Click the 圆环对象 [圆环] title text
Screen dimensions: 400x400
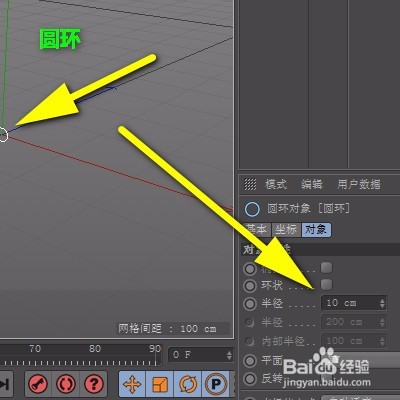click(x=308, y=209)
